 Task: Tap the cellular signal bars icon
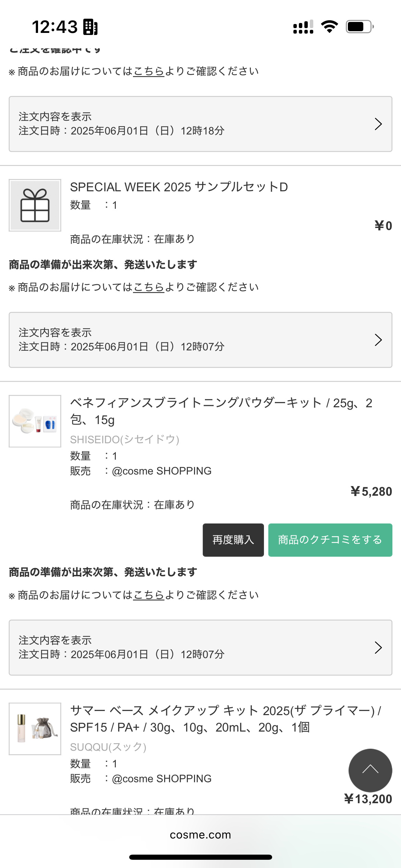pos(303,27)
